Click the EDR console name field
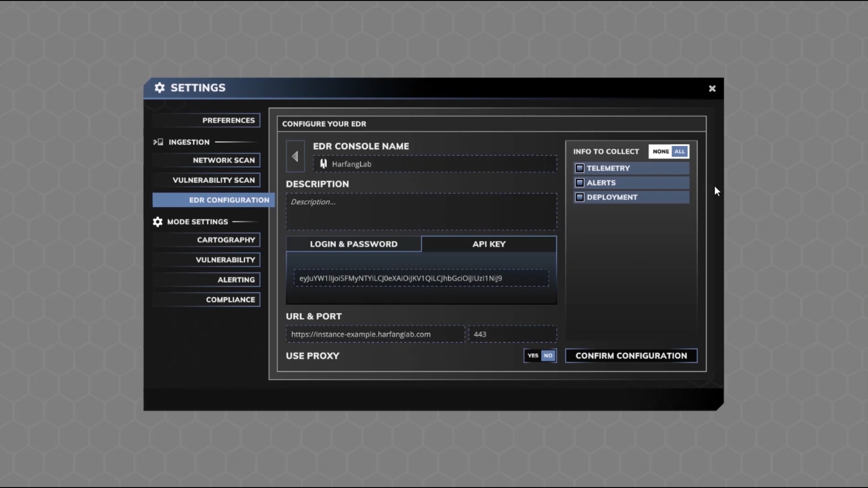 (435, 164)
